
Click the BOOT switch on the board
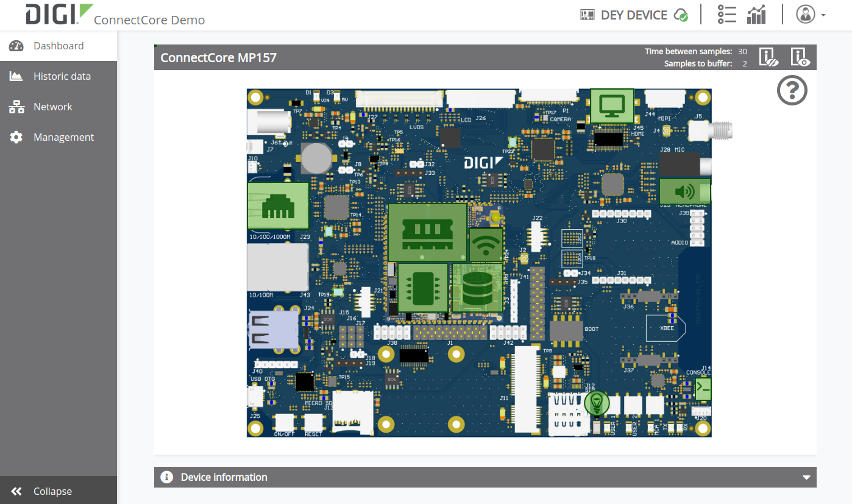coord(566,331)
